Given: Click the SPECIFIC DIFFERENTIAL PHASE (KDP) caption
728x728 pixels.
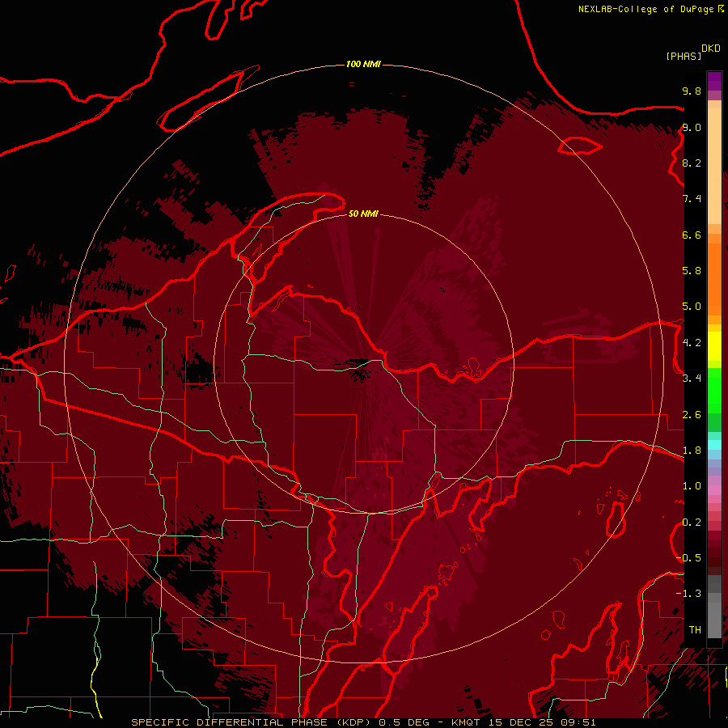Looking at the screenshot, I should coord(252,722).
